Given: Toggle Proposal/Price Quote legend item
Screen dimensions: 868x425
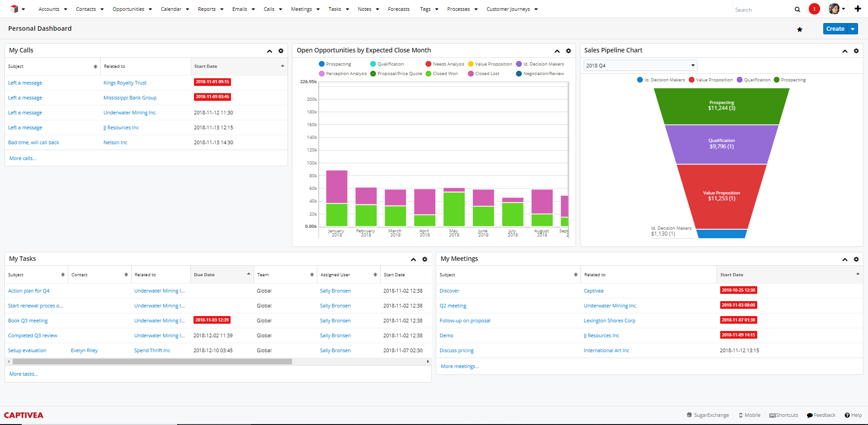Looking at the screenshot, I should tap(396, 74).
